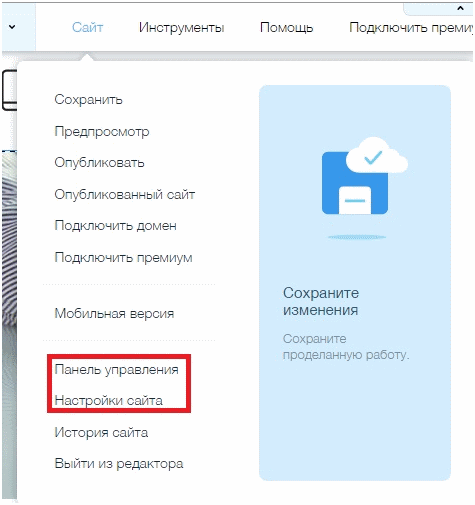This screenshot has height=505, width=475.
Task: Collapse the top bar with up arrow
Action: (460, 8)
